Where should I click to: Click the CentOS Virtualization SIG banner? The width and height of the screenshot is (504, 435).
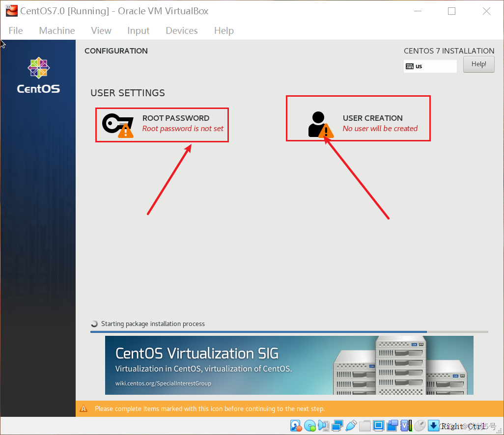(x=289, y=365)
